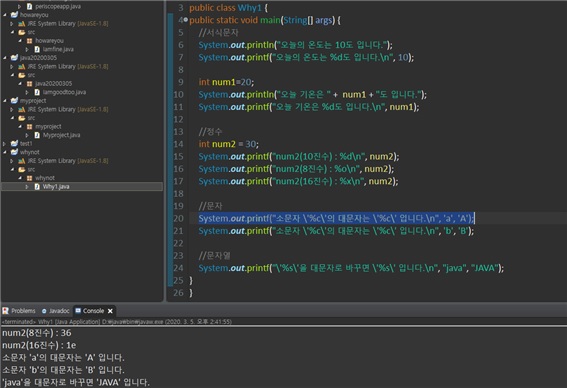Collapse the myproject package arrow under src
567x388 pixels.
point(20,127)
